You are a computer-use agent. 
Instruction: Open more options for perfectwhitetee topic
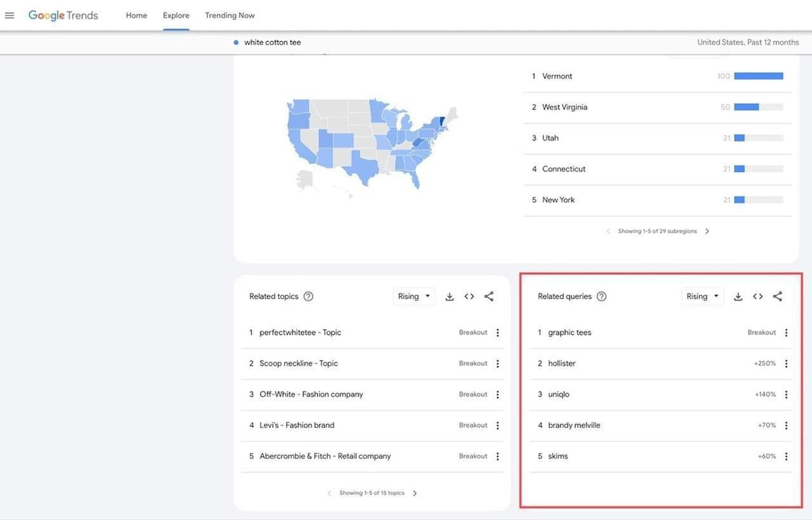497,333
